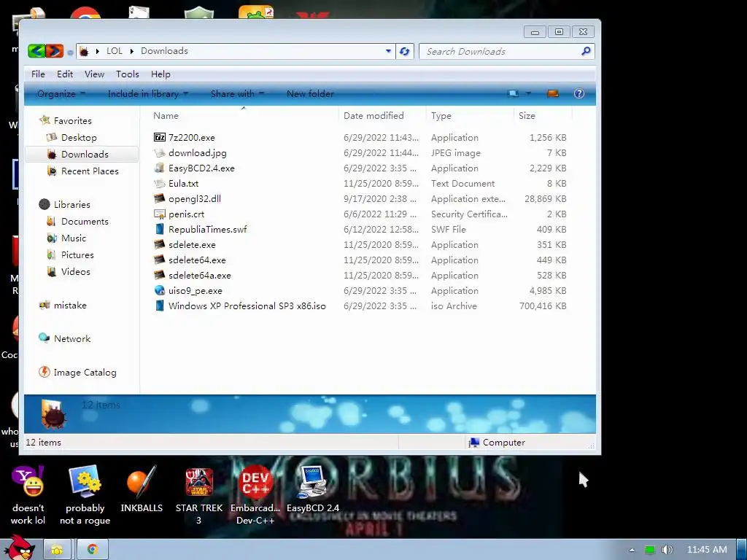
Task: Open the Chrome taskbar button
Action: tap(93, 550)
